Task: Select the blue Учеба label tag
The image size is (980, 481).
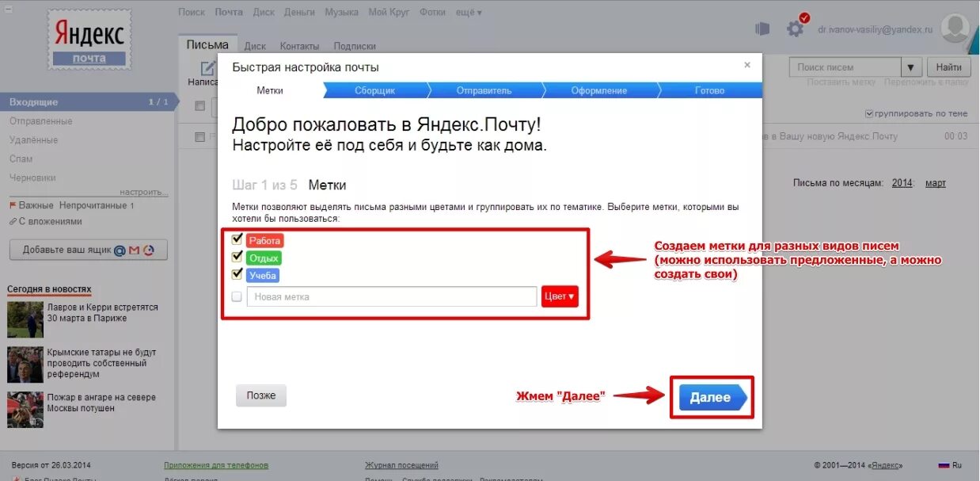Action: [x=263, y=275]
